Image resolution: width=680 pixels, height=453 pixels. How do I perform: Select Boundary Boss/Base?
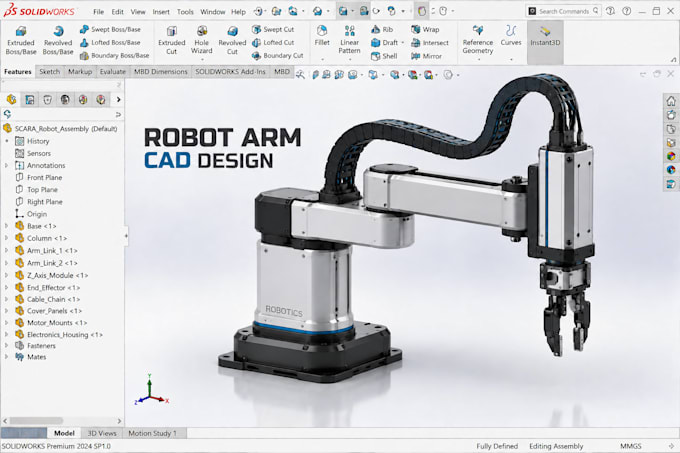coord(114,55)
